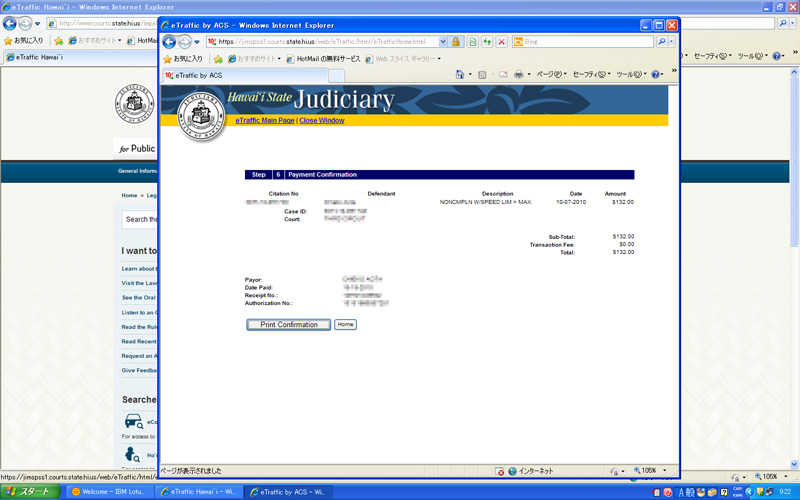Click the back arrow in the eTraffic by ACS window
The width and height of the screenshot is (800, 500).
click(169, 42)
